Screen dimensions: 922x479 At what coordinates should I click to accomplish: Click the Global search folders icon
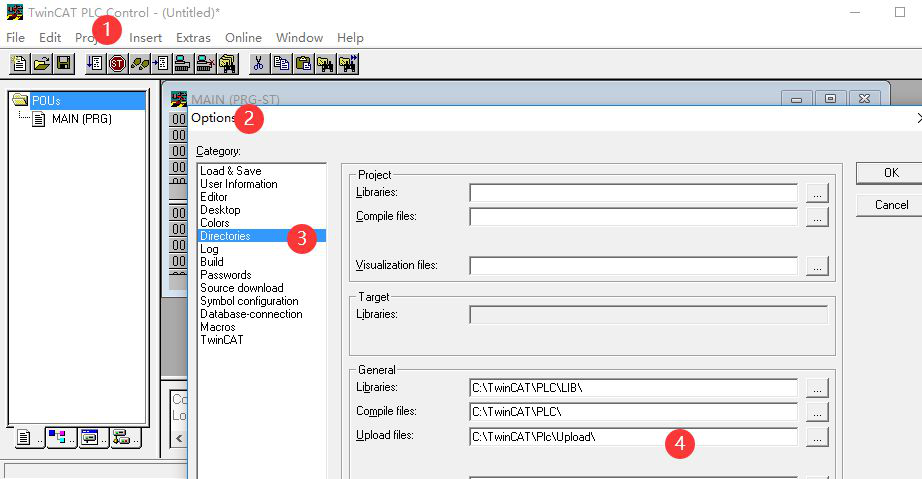pos(227,63)
